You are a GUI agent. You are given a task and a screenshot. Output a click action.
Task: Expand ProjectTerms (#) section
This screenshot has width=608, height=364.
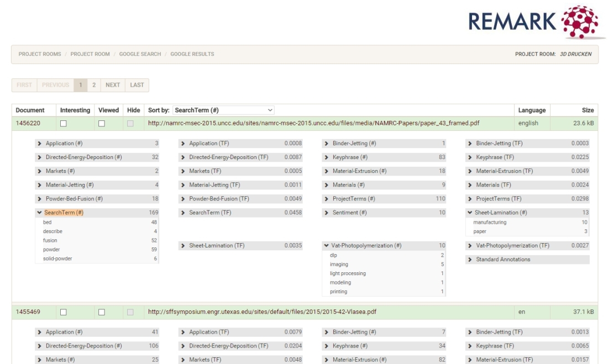[327, 199]
